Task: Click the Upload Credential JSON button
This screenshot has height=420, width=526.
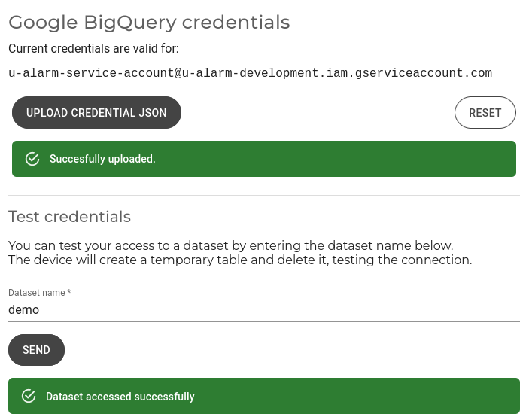Action: (x=96, y=113)
